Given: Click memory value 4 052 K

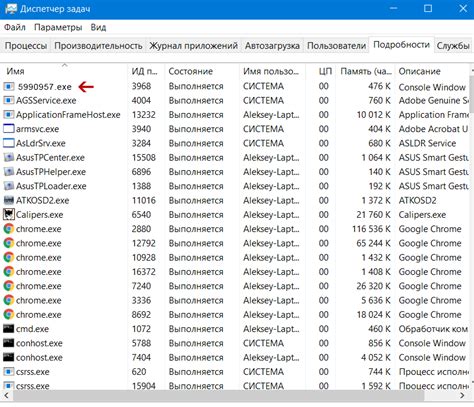Looking at the screenshot, I should click(376, 357).
